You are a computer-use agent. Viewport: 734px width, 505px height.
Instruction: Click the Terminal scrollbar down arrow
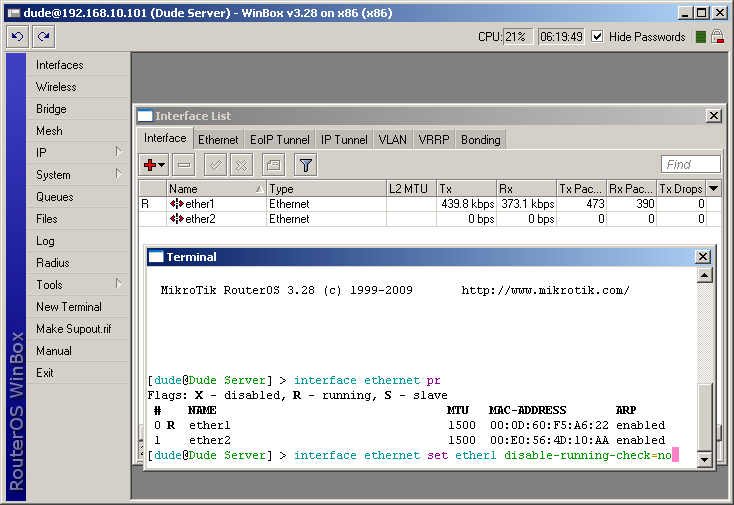click(x=705, y=460)
